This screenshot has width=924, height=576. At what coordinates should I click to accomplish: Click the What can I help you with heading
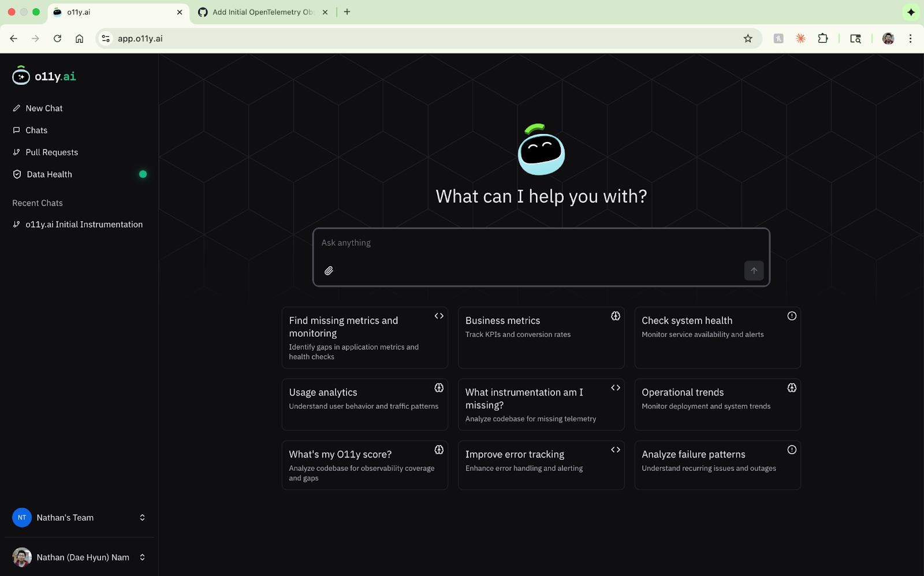tap(541, 196)
